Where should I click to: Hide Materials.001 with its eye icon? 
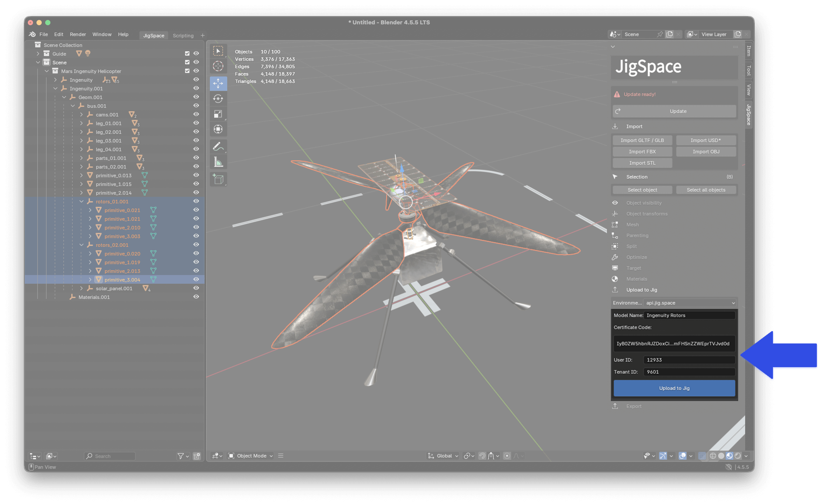196,297
